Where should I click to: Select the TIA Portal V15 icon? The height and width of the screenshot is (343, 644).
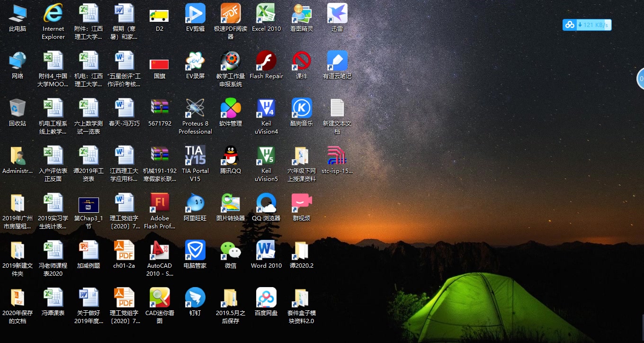pos(195,155)
